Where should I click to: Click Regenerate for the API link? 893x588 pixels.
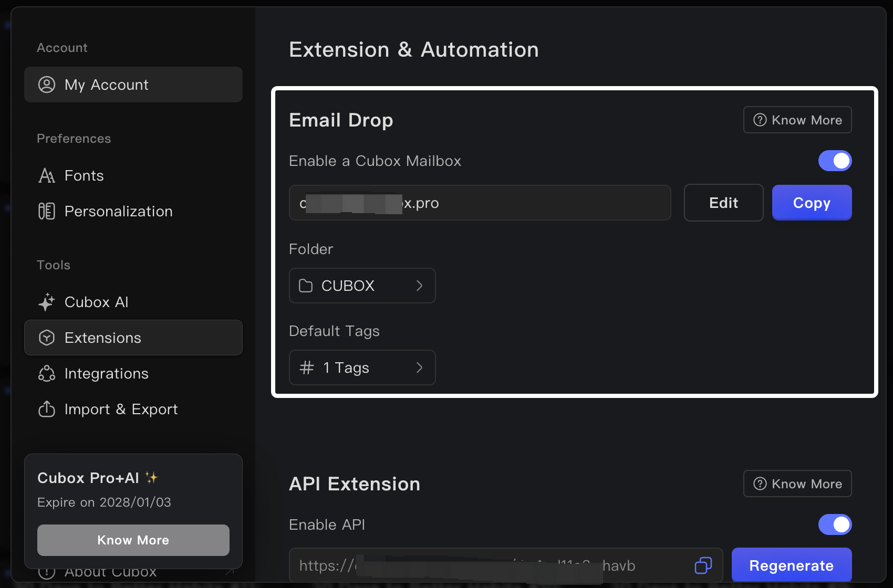(x=791, y=565)
